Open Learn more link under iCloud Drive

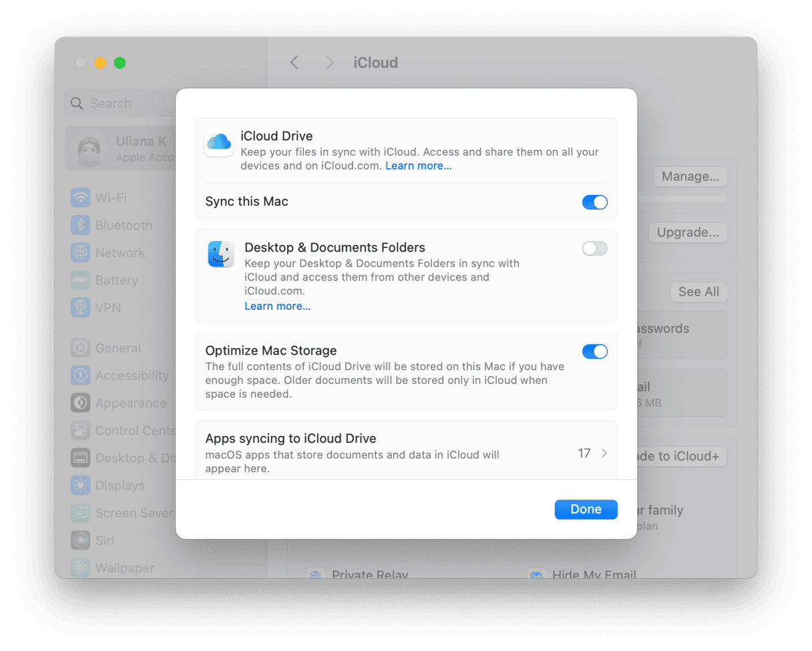pos(418,166)
